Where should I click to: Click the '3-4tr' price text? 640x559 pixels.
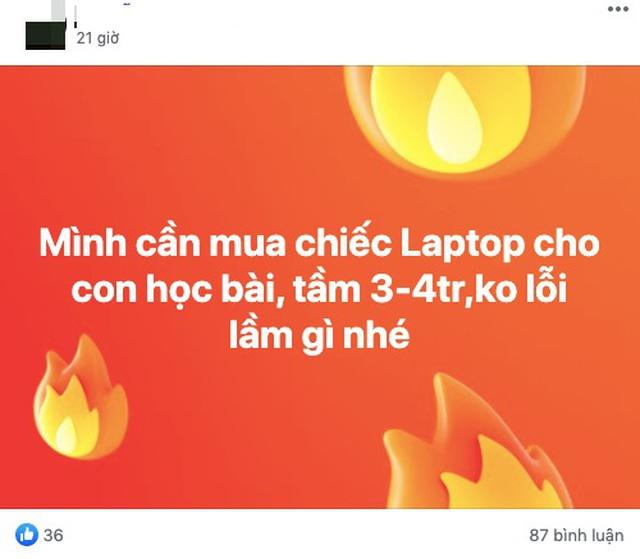pos(420,289)
